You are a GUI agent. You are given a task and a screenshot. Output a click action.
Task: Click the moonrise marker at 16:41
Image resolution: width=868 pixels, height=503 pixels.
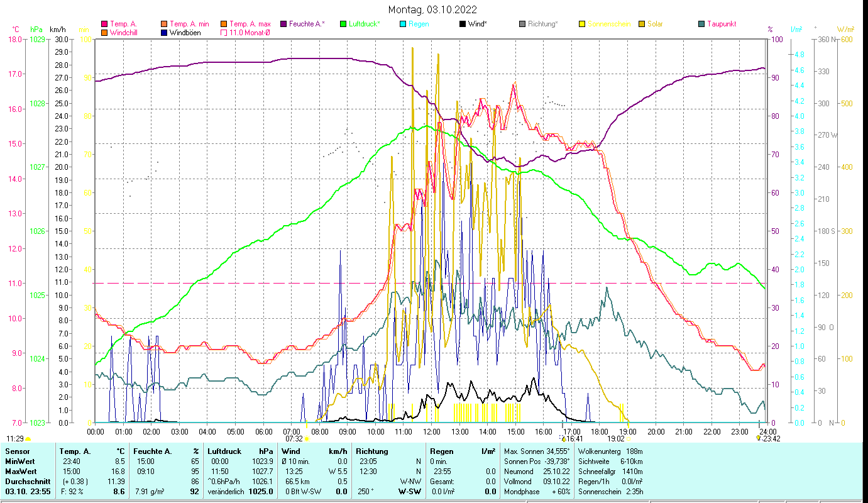point(563,439)
